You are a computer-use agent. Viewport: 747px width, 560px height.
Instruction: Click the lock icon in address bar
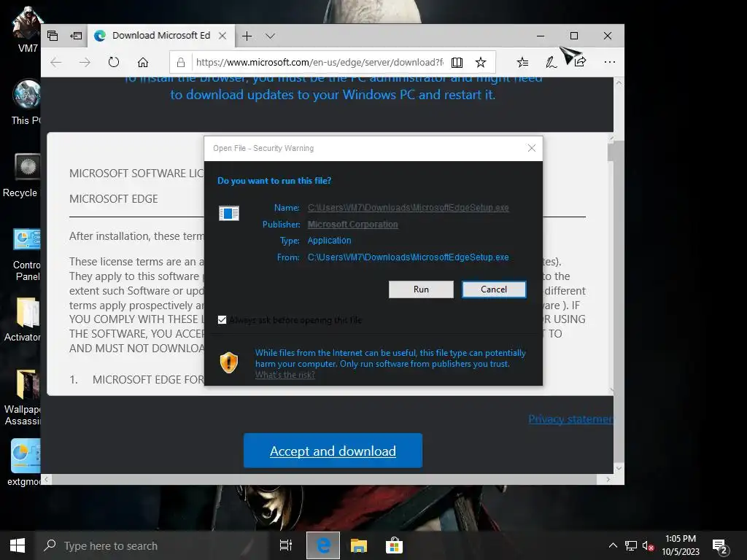181,63
